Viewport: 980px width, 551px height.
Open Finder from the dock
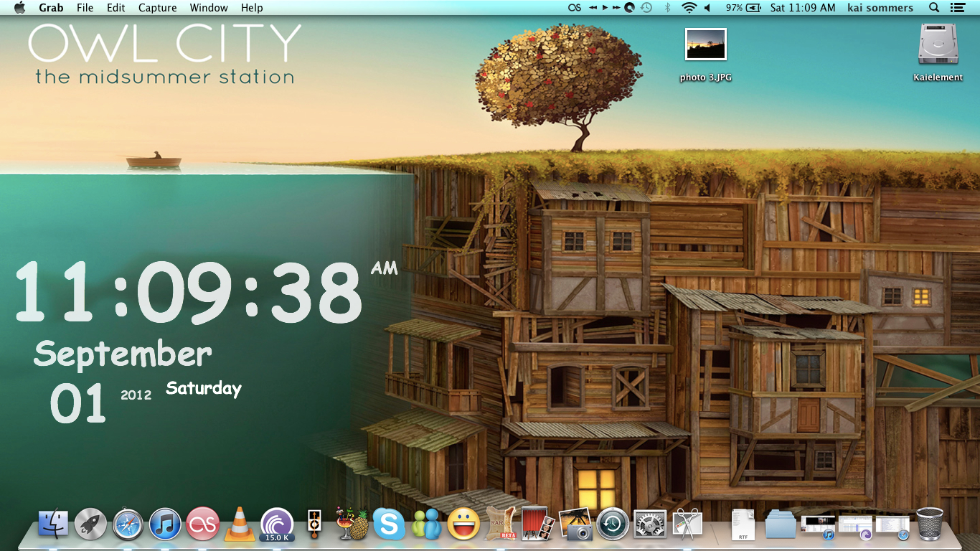point(53,524)
